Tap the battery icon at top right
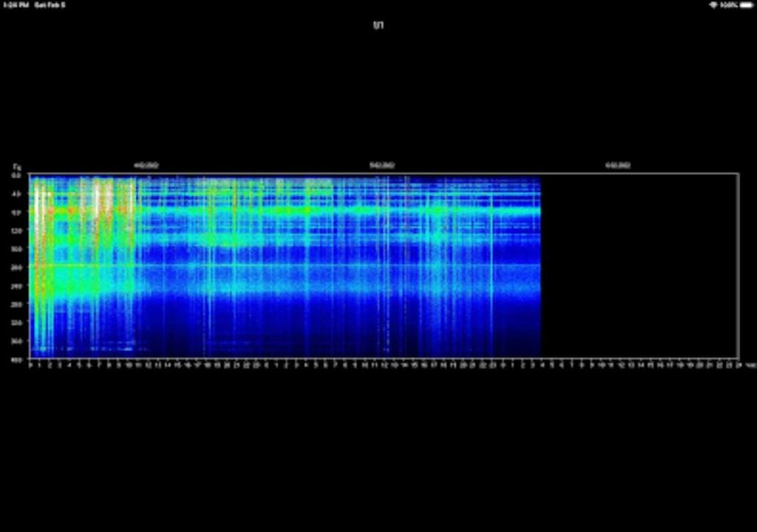 [x=745, y=4]
